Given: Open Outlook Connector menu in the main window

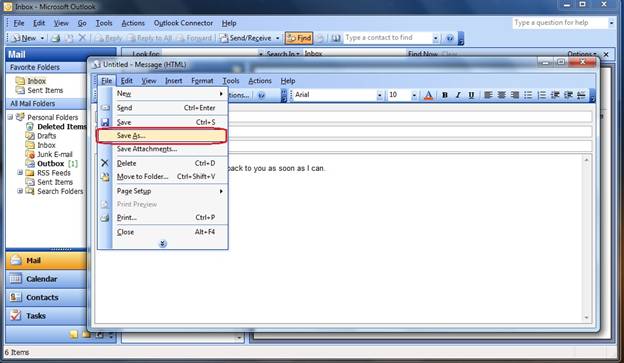Looking at the screenshot, I should coord(183,23).
